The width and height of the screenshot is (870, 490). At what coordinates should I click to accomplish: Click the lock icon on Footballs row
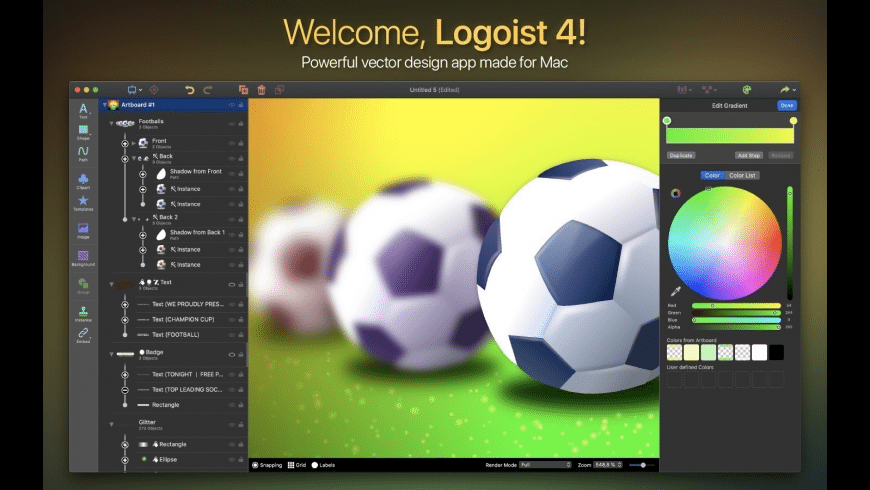tap(241, 124)
